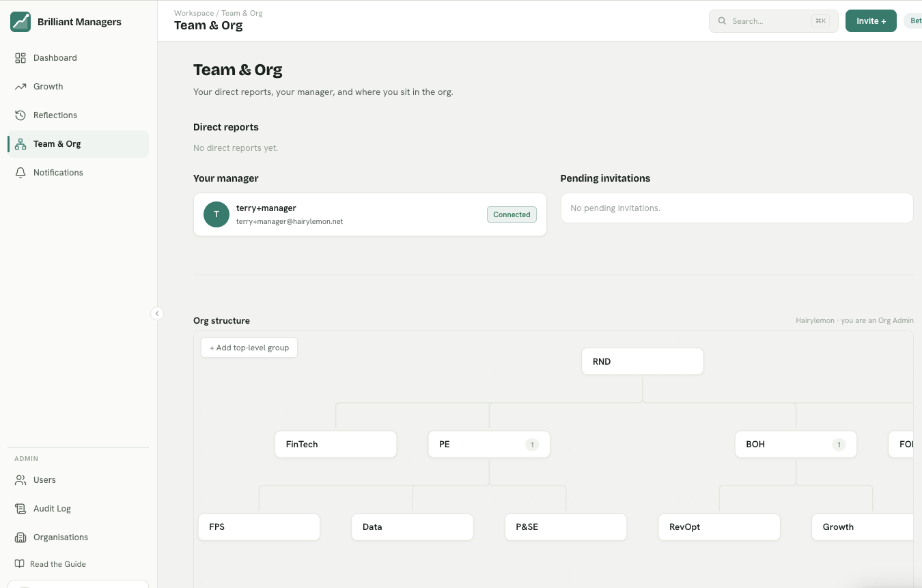
Task: Open the Users admin page
Action: click(x=78, y=480)
